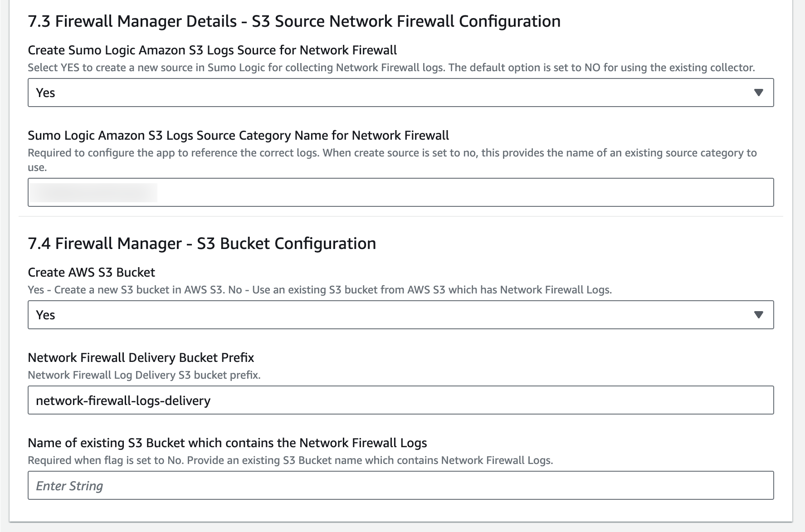
Task: Select the current Yes value for the S3 bucket
Action: pos(45,314)
